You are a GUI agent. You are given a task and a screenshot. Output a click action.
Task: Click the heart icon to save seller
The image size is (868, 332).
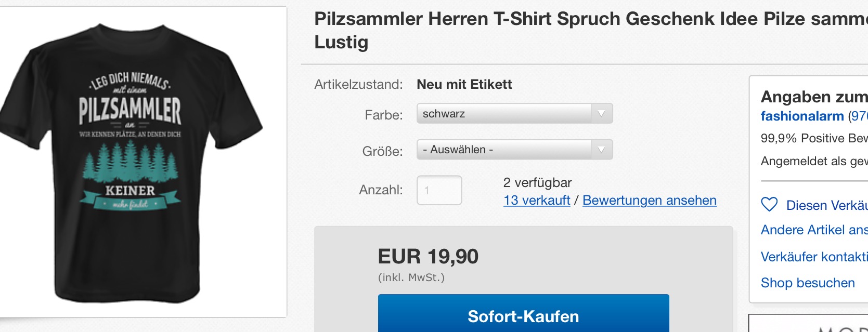[x=769, y=205]
